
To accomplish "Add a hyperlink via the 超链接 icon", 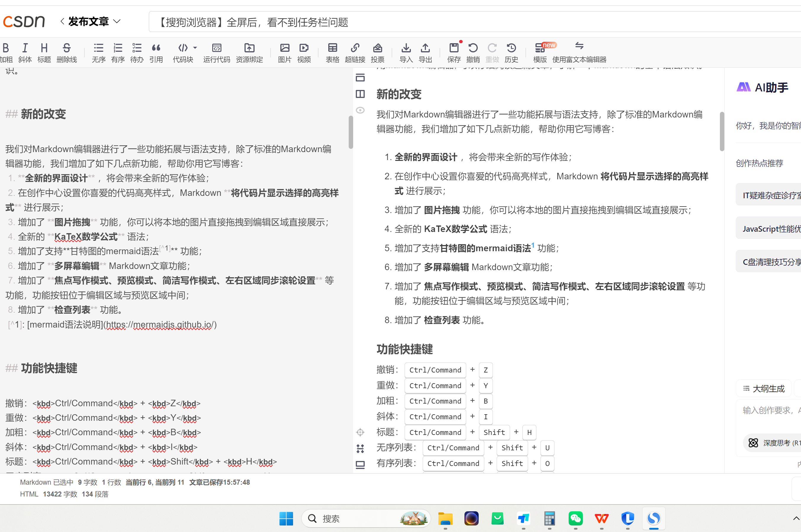I will point(355,53).
